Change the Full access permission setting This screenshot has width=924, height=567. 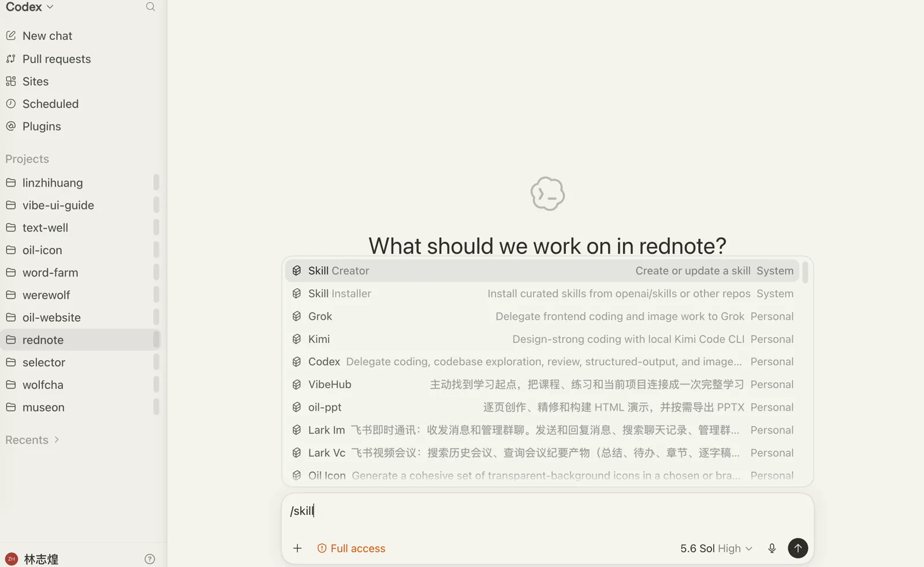click(x=351, y=549)
